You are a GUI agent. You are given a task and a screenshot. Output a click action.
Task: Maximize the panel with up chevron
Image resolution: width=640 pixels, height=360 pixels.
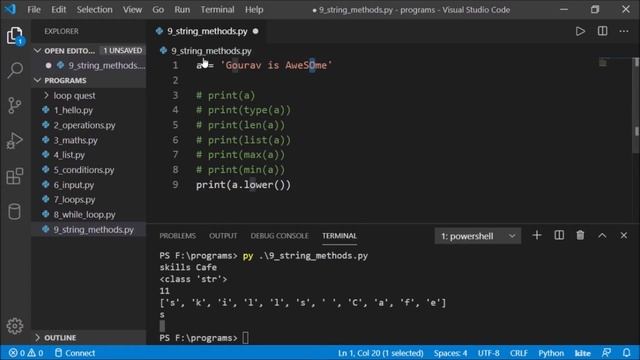(x=602, y=236)
